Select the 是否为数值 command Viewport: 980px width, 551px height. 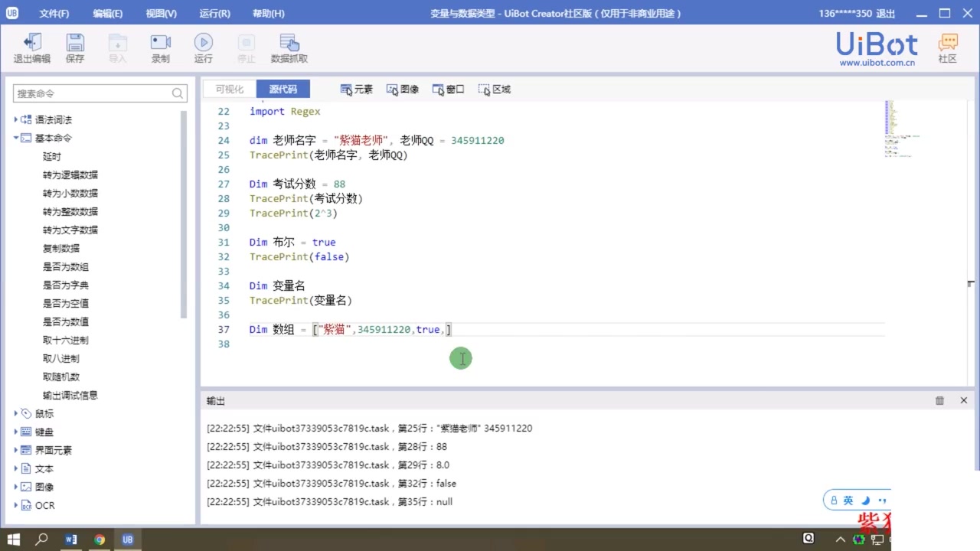[66, 322]
